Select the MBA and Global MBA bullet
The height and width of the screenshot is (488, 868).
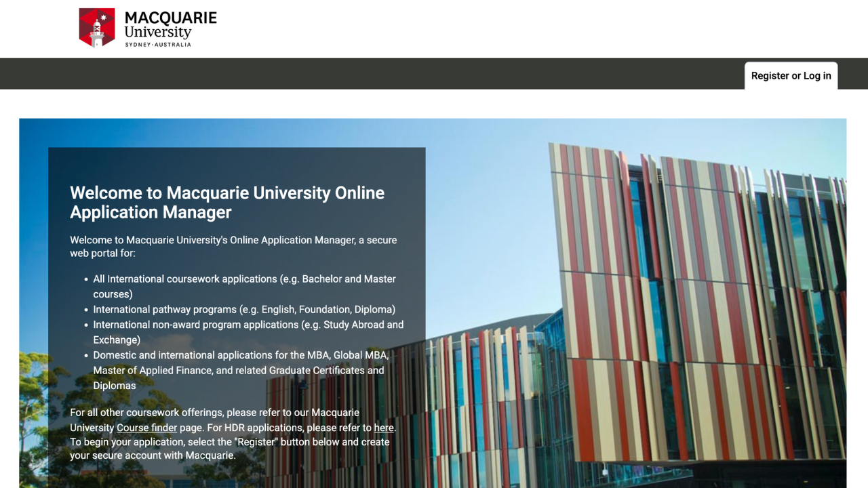(x=240, y=355)
